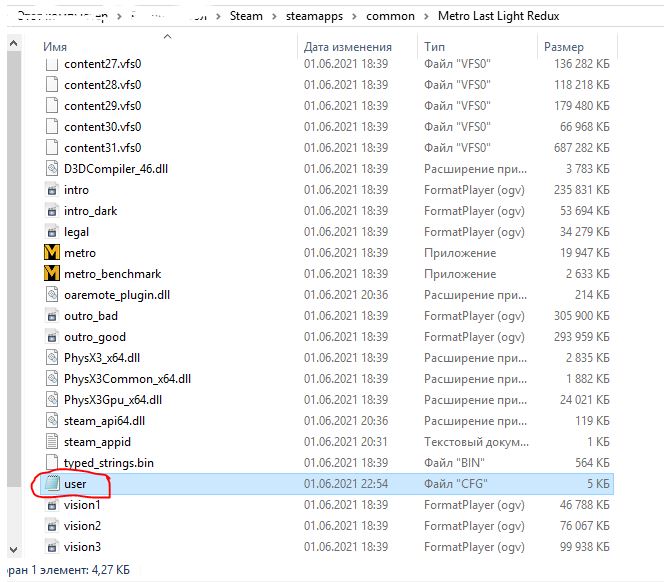Image resolution: width=664 pixels, height=582 pixels.
Task: Click type Файл "BIN"
Action: click(454, 463)
